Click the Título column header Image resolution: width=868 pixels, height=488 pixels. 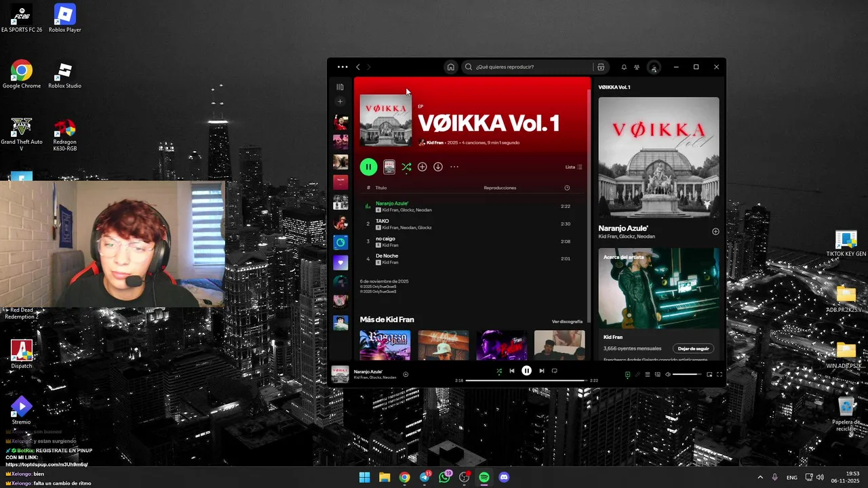click(381, 188)
